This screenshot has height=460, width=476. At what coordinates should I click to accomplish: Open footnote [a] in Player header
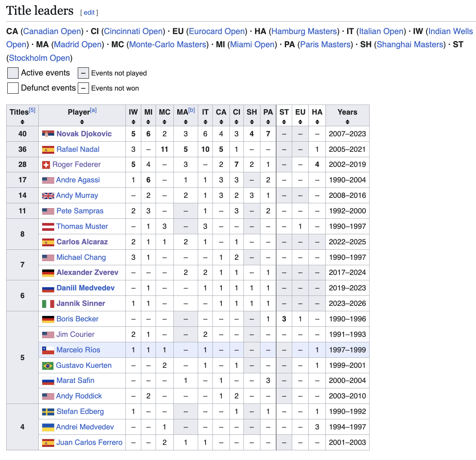click(93, 110)
